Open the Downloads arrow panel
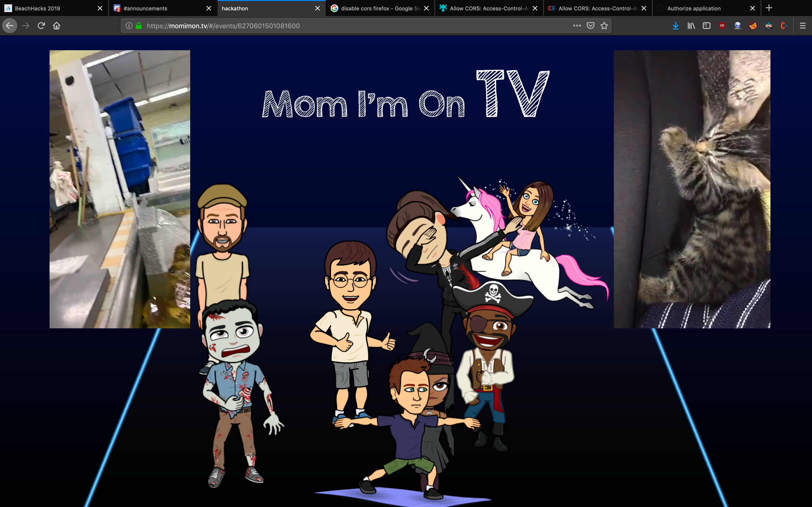This screenshot has width=812, height=507. [675, 26]
